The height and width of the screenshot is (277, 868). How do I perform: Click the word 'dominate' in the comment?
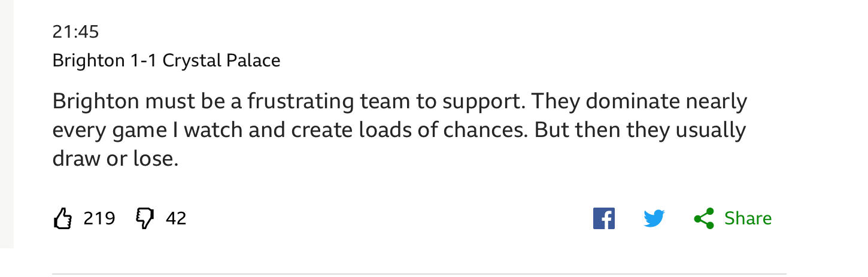(x=633, y=102)
